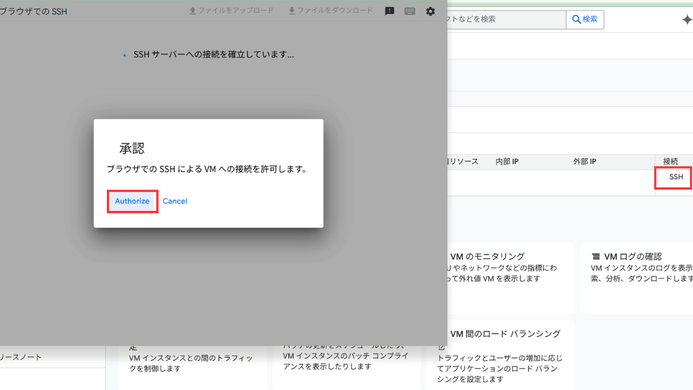
Task: Cancel the SSH authorization dialog
Action: [175, 201]
